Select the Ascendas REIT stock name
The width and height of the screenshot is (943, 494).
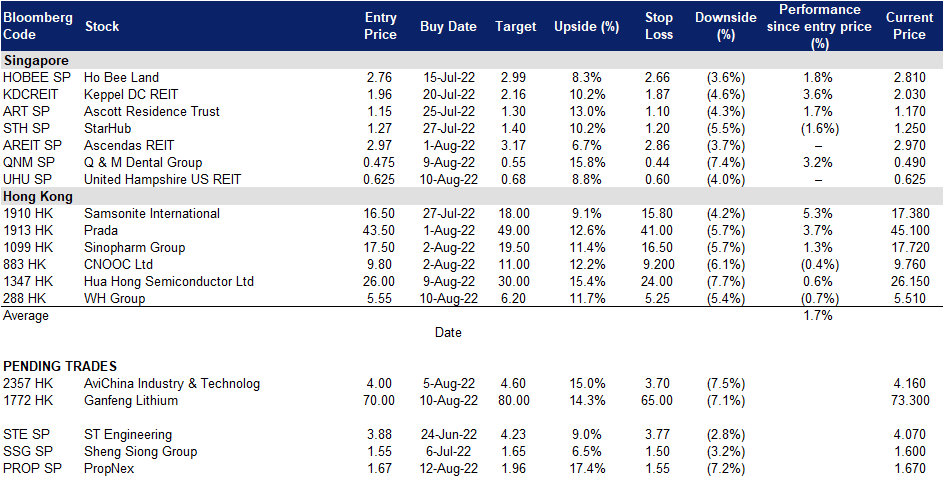pyautogui.click(x=129, y=146)
